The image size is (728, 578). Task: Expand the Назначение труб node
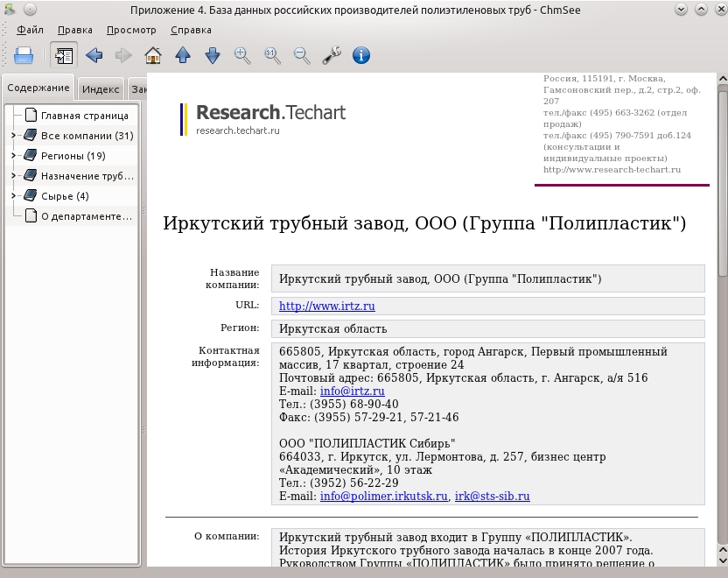(x=13, y=176)
